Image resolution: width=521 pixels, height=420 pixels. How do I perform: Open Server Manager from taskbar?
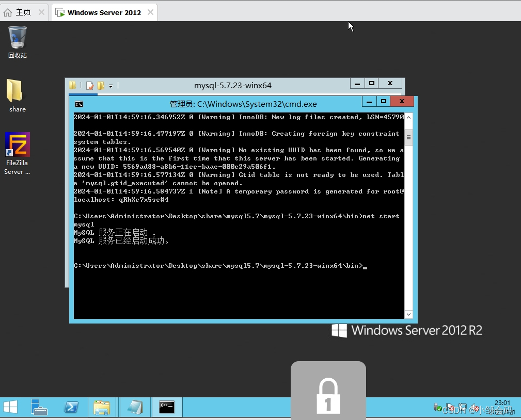pyautogui.click(x=39, y=407)
